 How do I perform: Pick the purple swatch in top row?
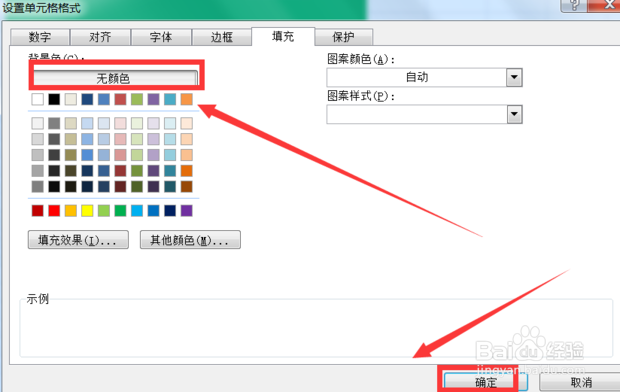[x=153, y=99]
